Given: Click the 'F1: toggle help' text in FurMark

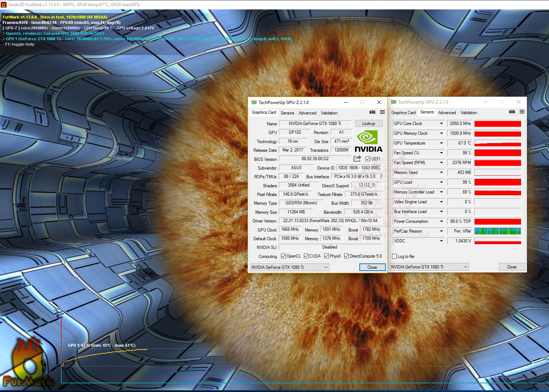Looking at the screenshot, I should (x=18, y=44).
